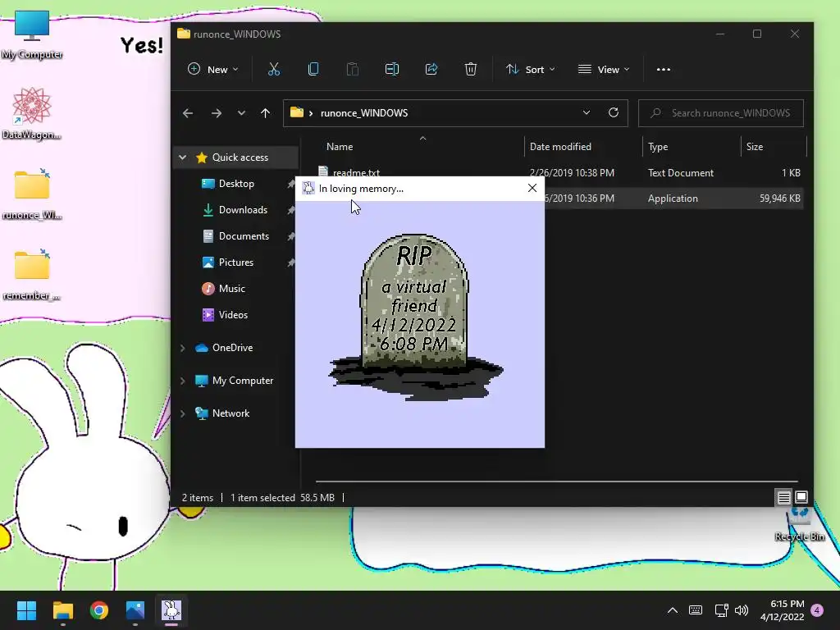Click the Delete trash icon
Viewport: 840px width, 630px height.
coord(470,69)
